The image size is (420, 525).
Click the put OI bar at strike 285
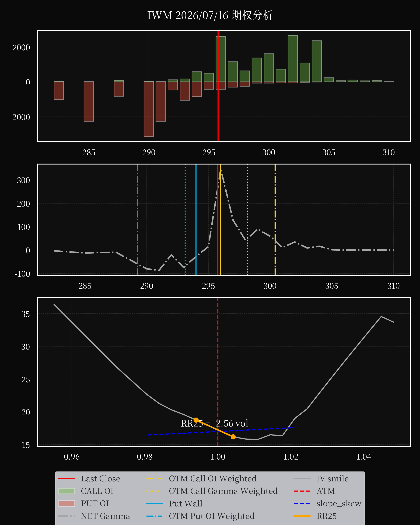89,101
